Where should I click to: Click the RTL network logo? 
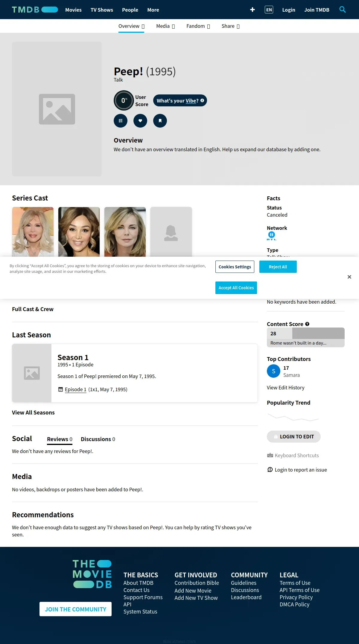click(x=272, y=236)
